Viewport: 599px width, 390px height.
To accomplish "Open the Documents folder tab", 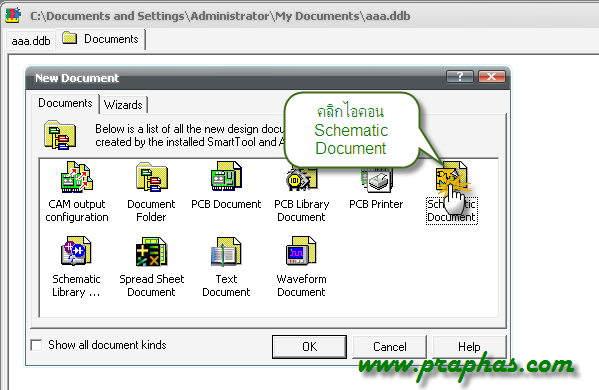I will point(101,39).
